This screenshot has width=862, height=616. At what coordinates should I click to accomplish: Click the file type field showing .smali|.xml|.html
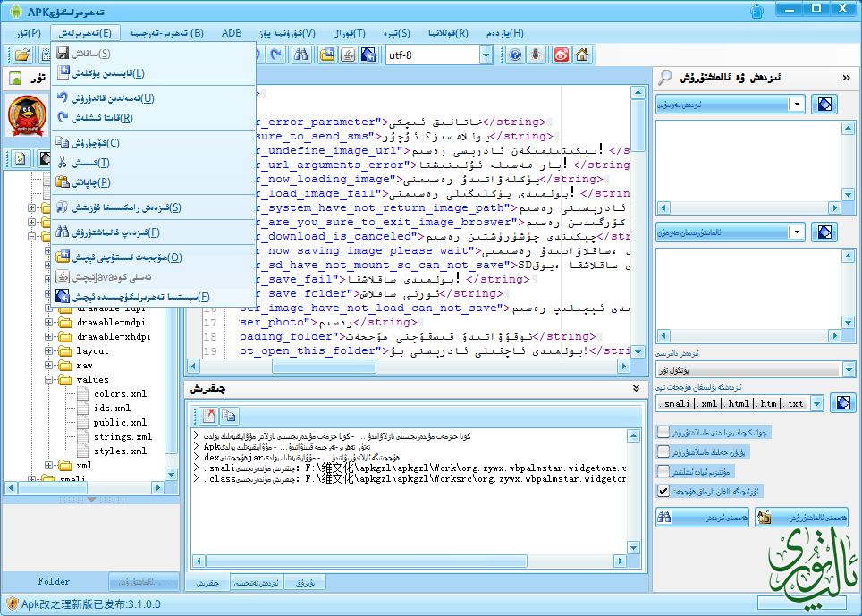(733, 403)
